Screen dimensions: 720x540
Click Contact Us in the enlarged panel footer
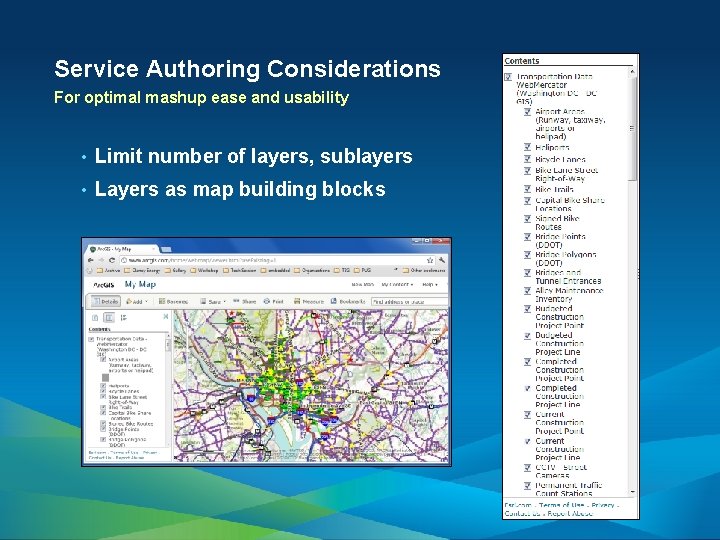pyautogui.click(x=522, y=513)
